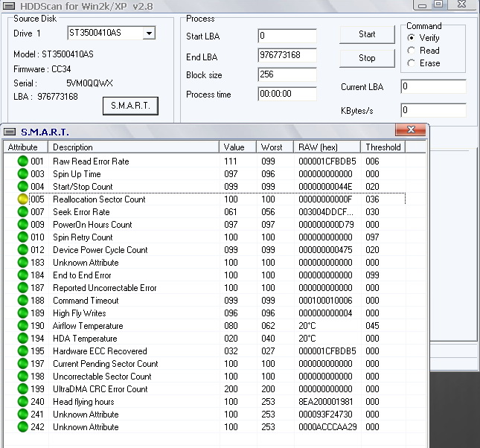Select the Hardware ECC Recovered description

pos(100,351)
